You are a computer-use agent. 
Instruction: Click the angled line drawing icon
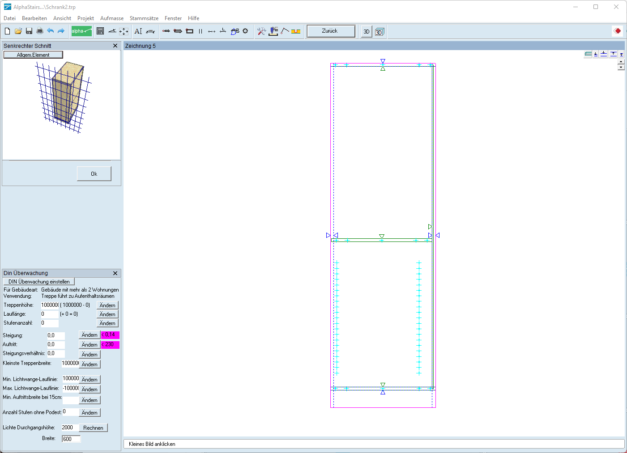click(285, 31)
